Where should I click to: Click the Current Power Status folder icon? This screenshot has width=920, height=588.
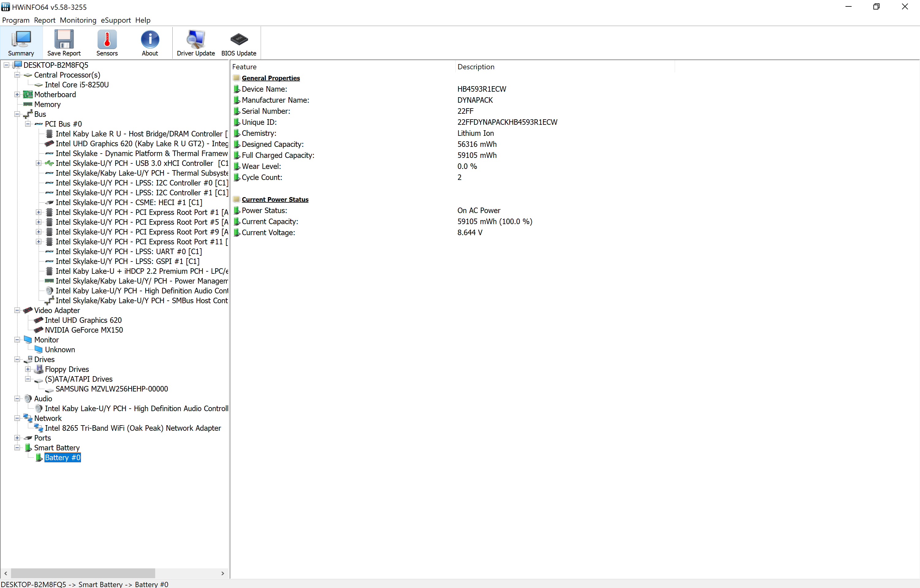(x=236, y=199)
